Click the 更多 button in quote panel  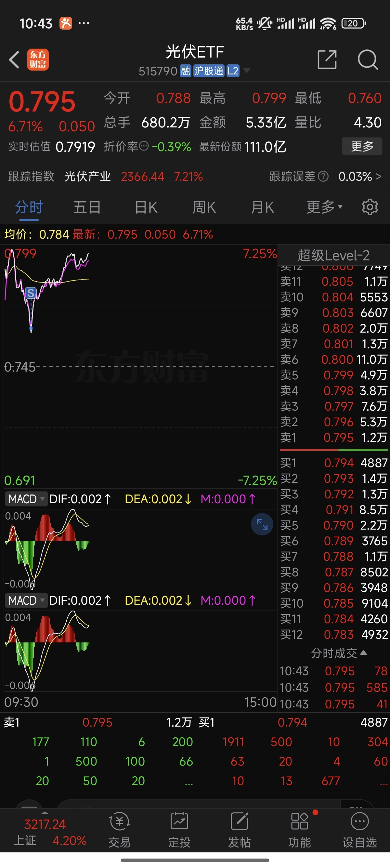click(362, 146)
